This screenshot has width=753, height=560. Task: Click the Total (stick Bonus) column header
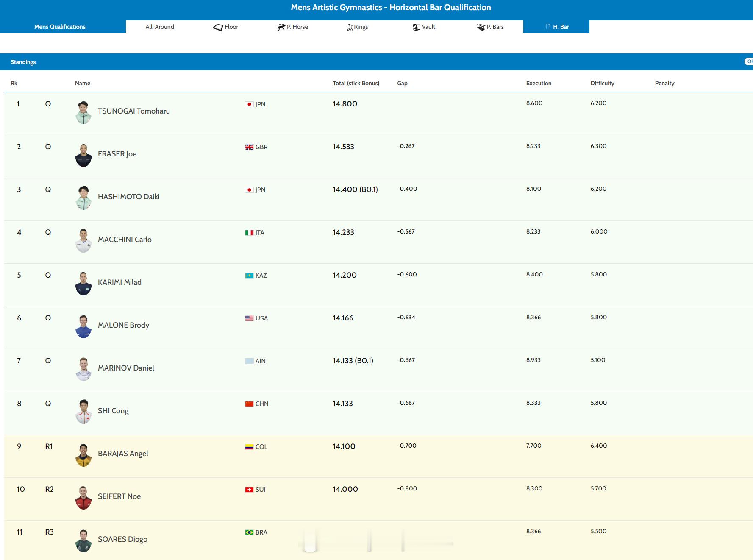(356, 83)
